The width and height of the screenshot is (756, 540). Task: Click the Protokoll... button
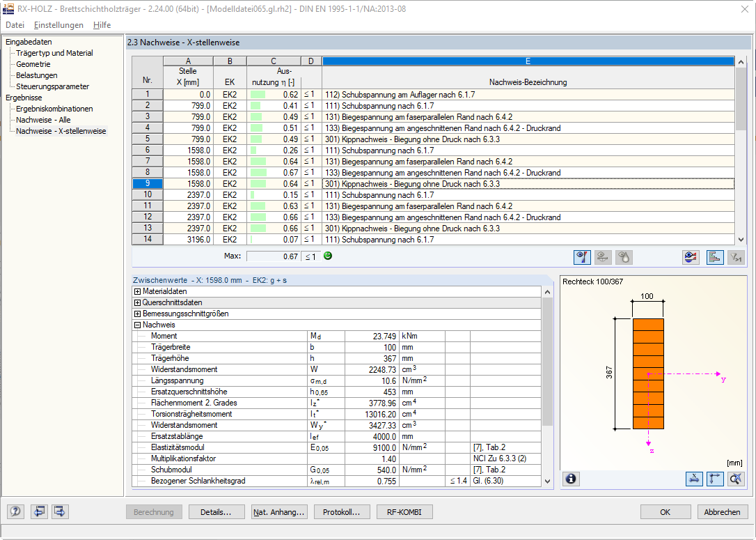click(341, 512)
